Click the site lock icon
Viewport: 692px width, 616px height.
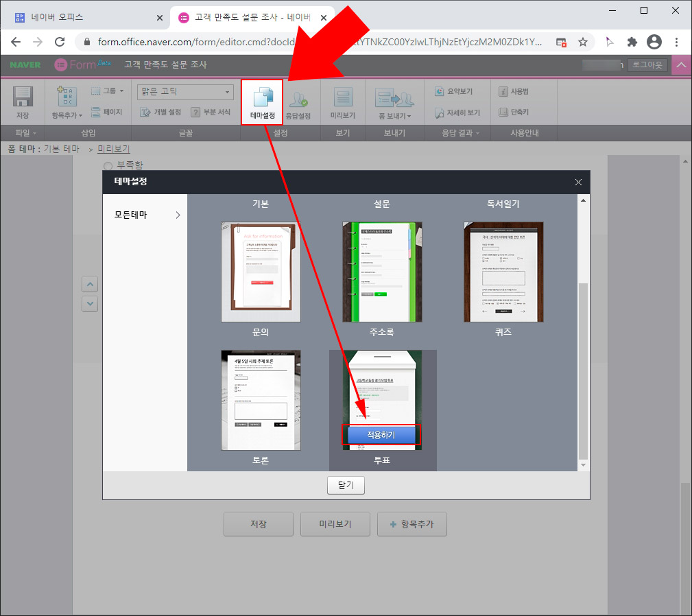pos(87,42)
